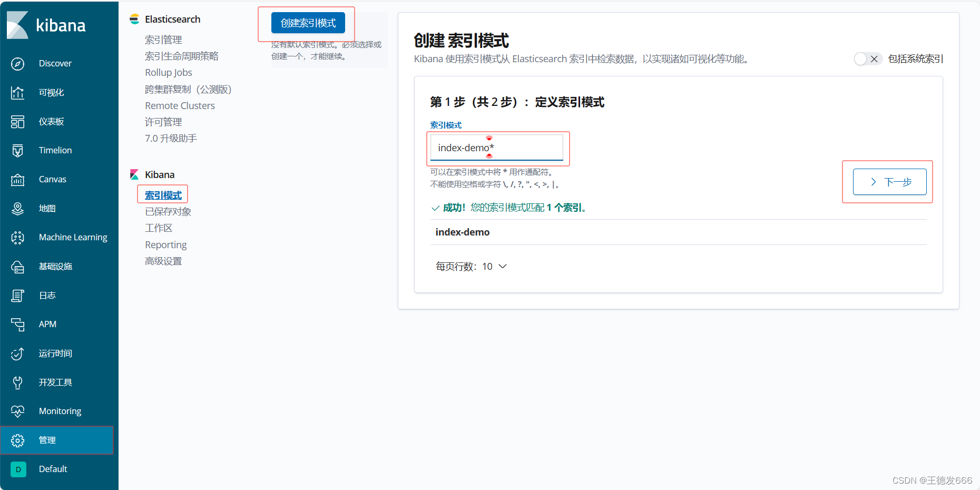The image size is (980, 490).
Task: Click the Canvas icon in sidebar
Action: 18,180
